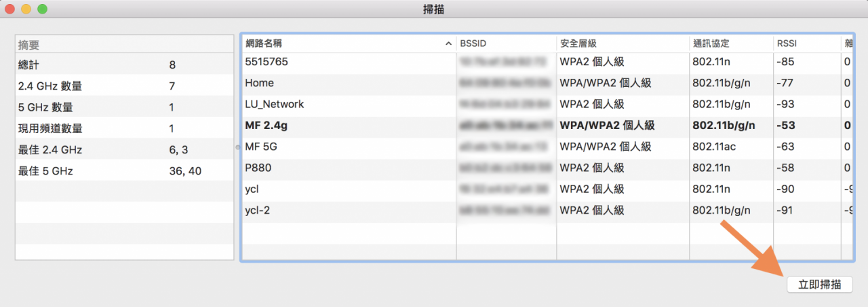Click the 6, 3 best channel value
The height and width of the screenshot is (307, 868).
(178, 150)
